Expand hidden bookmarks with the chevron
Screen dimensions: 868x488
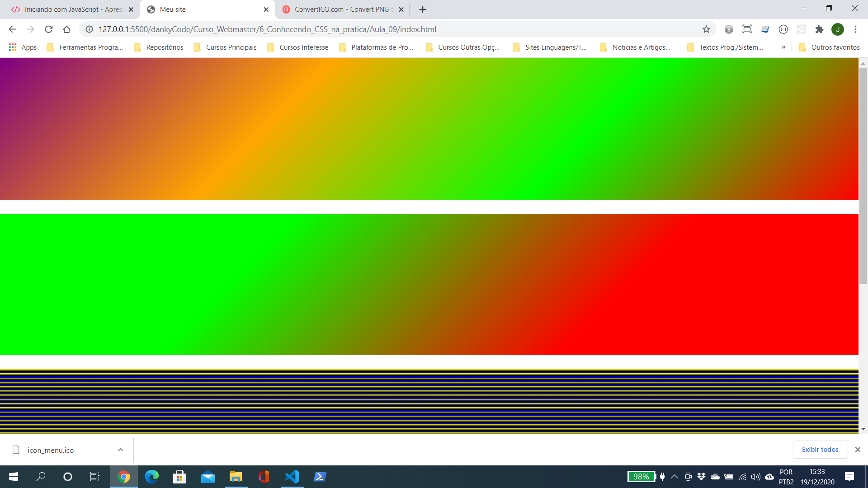(783, 47)
